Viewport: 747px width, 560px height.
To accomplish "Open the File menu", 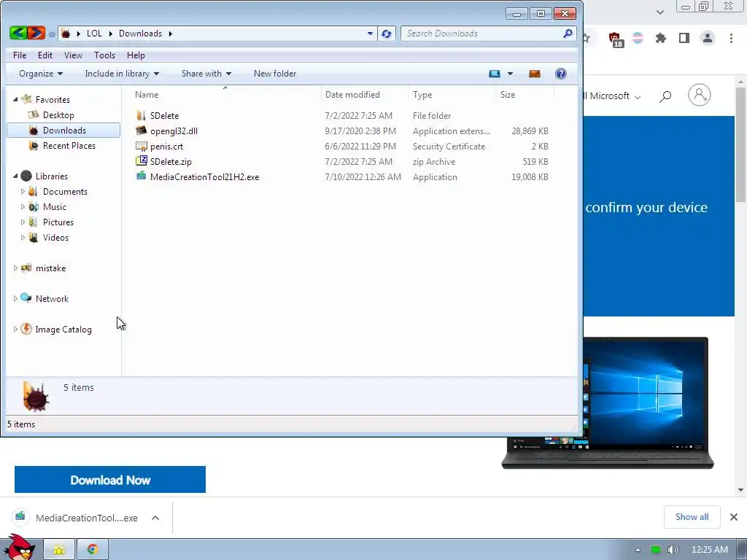I will tap(20, 55).
